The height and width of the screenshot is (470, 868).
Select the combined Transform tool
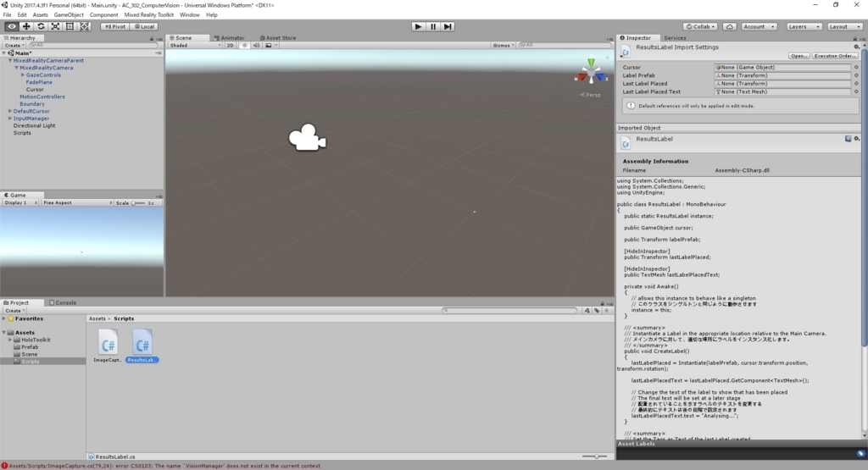[x=84, y=26]
